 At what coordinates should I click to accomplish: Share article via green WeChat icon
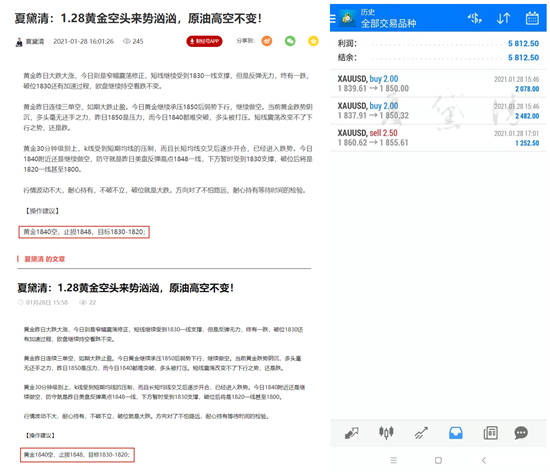pos(290,41)
